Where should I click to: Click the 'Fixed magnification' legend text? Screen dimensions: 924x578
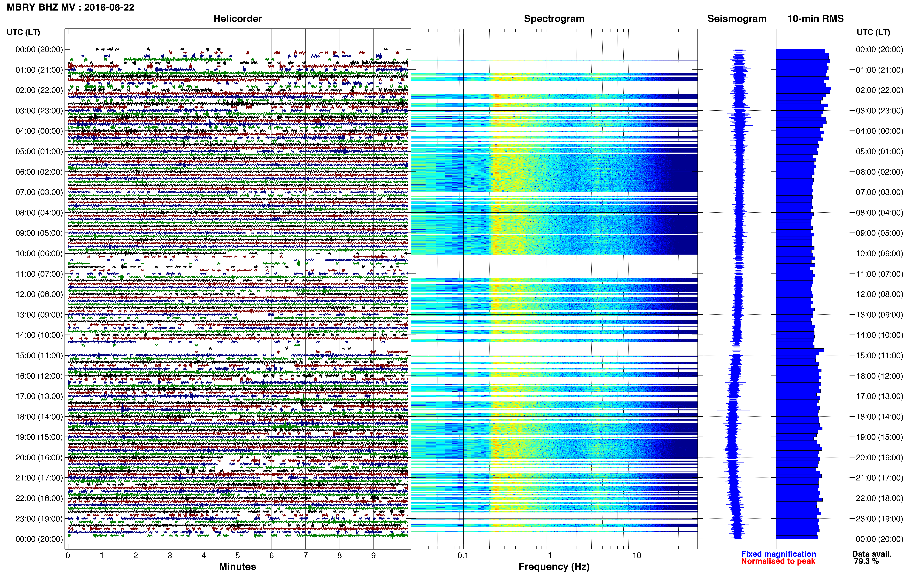tap(778, 554)
